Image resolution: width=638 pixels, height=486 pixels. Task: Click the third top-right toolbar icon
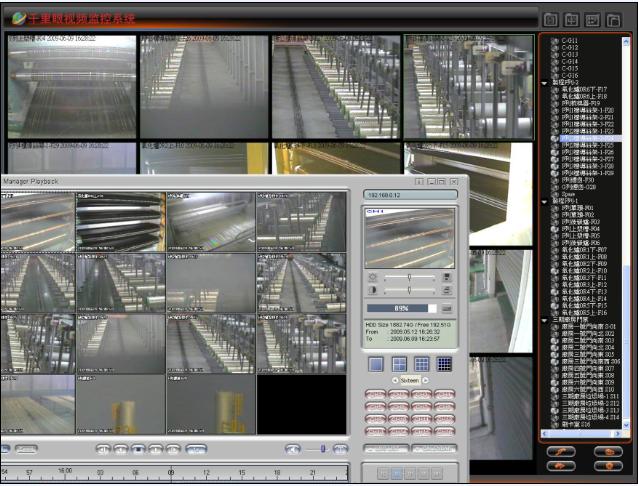click(x=592, y=19)
